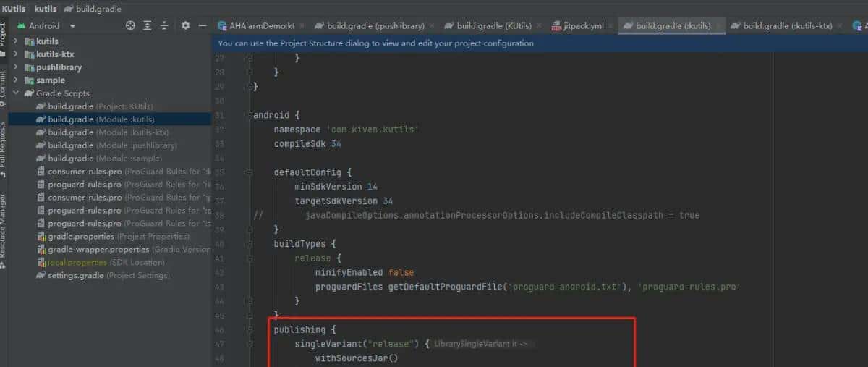Screen dimensions: 868x367
Task: Switch to build.gradle (:kutils) tab
Action: coord(673,25)
